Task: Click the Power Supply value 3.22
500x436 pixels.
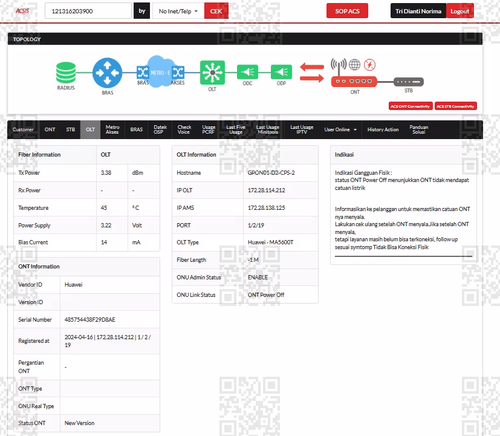Action: pyautogui.click(x=106, y=225)
